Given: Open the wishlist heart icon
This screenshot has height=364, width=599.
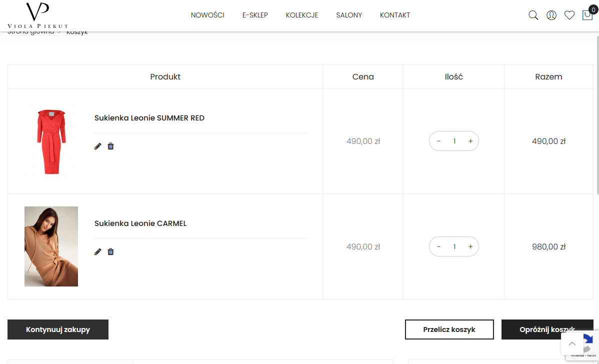Looking at the screenshot, I should tap(569, 15).
